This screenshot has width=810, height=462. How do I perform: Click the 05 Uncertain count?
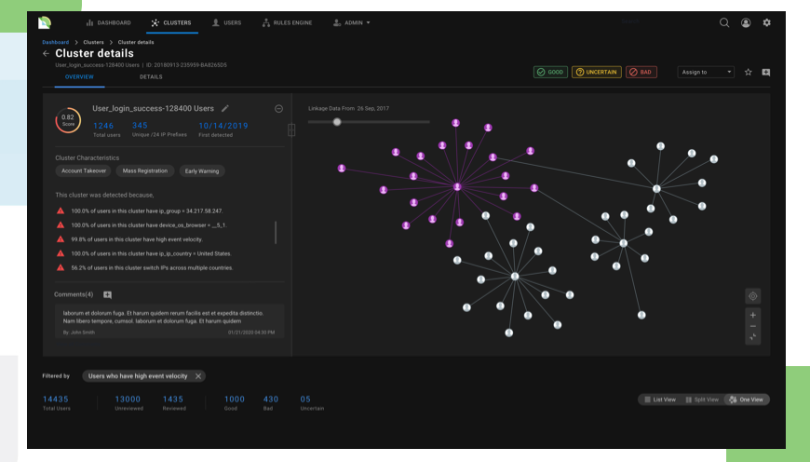pos(305,399)
